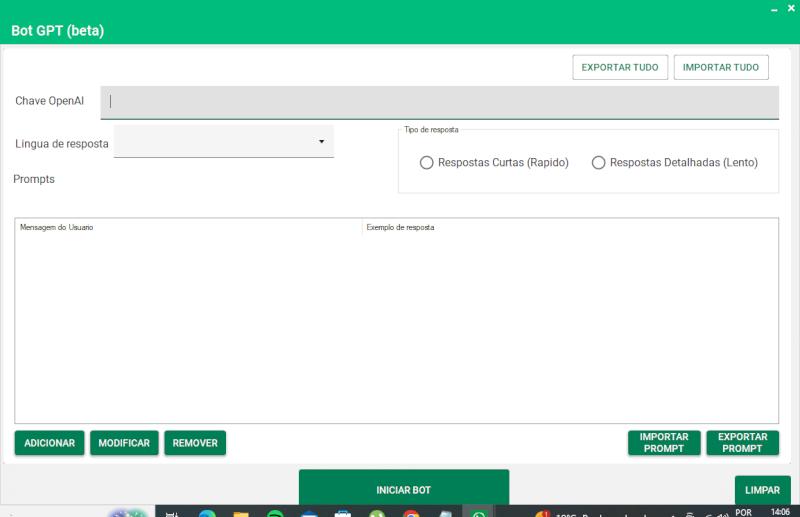The height and width of the screenshot is (517, 800).
Task: Click the 14:06 system clock
Action: click(780, 511)
